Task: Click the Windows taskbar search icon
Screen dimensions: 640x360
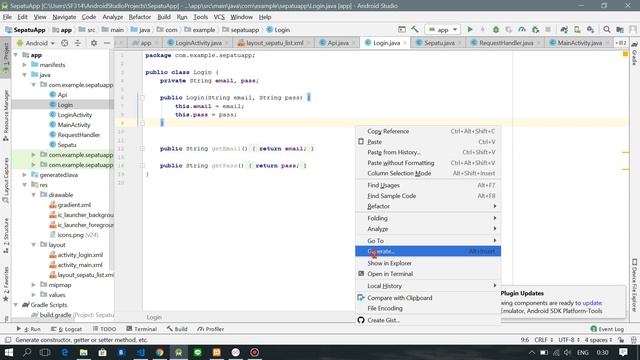Action: [27, 352]
